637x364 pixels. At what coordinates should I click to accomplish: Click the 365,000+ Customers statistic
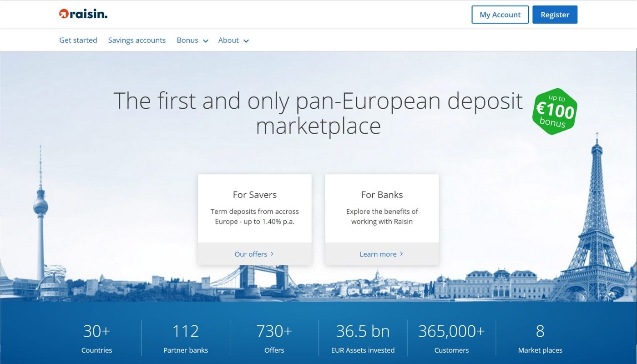[452, 338]
